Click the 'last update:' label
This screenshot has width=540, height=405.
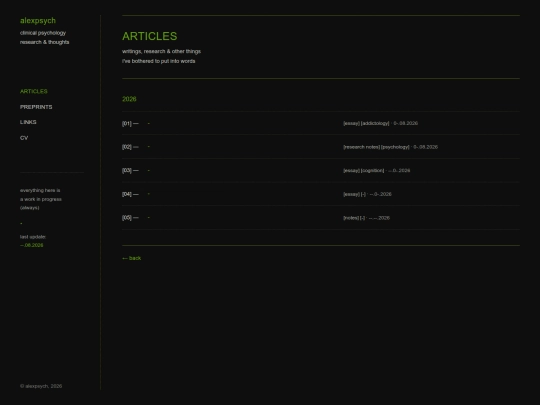(x=33, y=237)
